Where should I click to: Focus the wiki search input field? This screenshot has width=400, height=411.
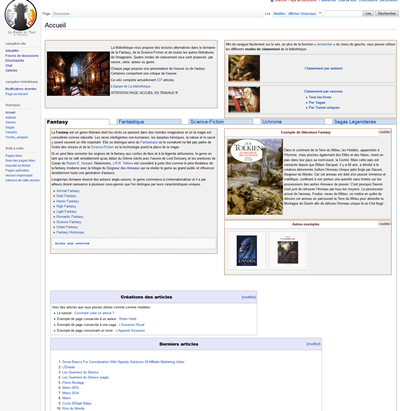[x=343, y=13]
